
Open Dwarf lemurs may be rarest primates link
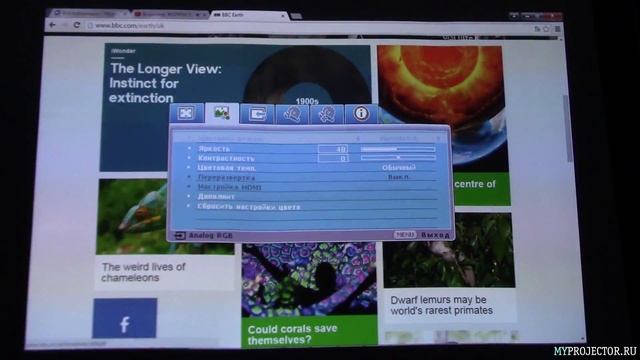pos(441,305)
